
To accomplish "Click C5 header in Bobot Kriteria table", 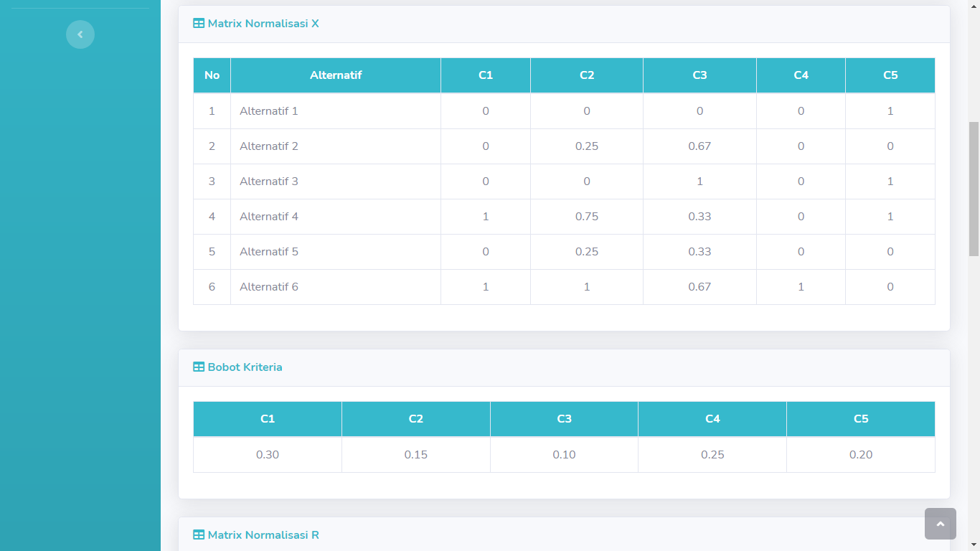I will click(861, 419).
